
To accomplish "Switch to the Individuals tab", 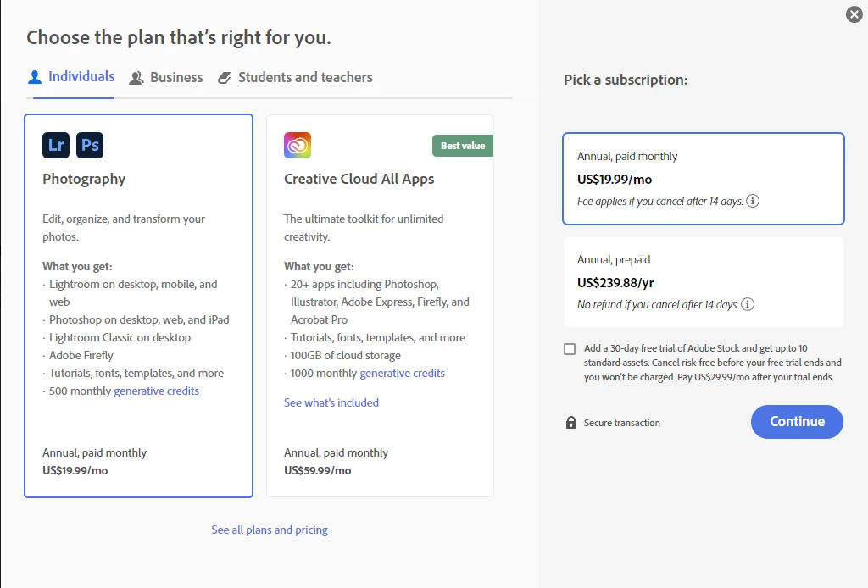I will point(71,77).
